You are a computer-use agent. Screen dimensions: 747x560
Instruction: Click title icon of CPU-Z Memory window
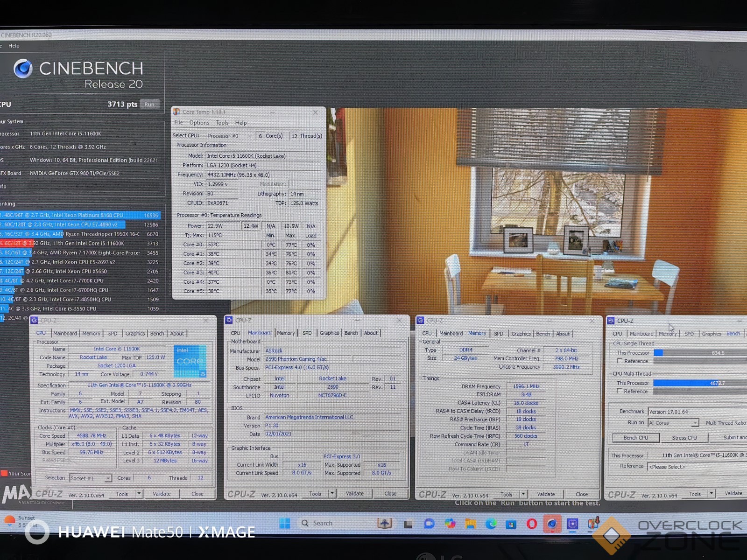420,321
